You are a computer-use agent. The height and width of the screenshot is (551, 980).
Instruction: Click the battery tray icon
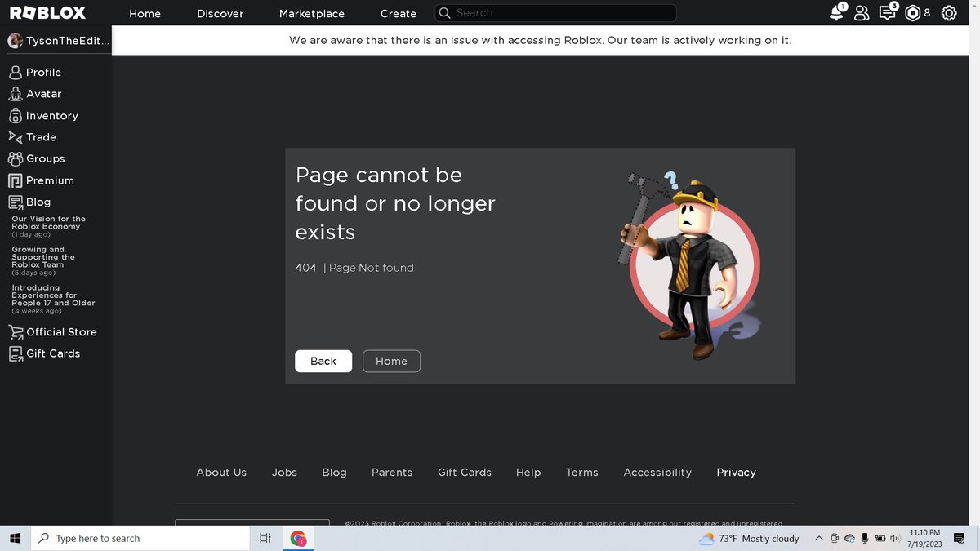pos(880,539)
